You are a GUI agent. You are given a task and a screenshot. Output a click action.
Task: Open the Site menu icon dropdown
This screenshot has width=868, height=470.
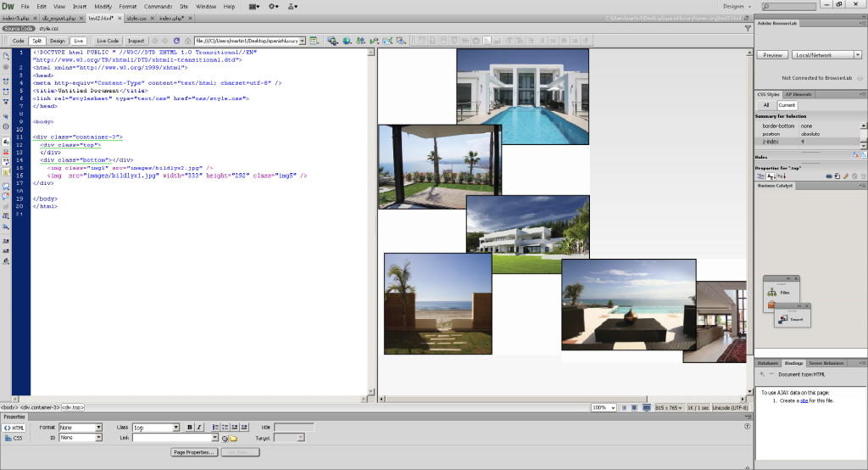pos(292,7)
